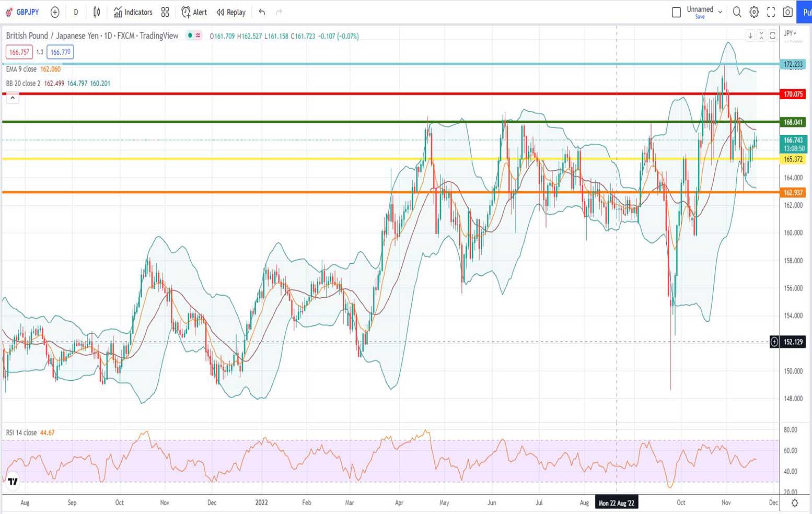Collapse the indicator legend with the caret
This screenshot has width=812, height=514.
tap(13, 98)
